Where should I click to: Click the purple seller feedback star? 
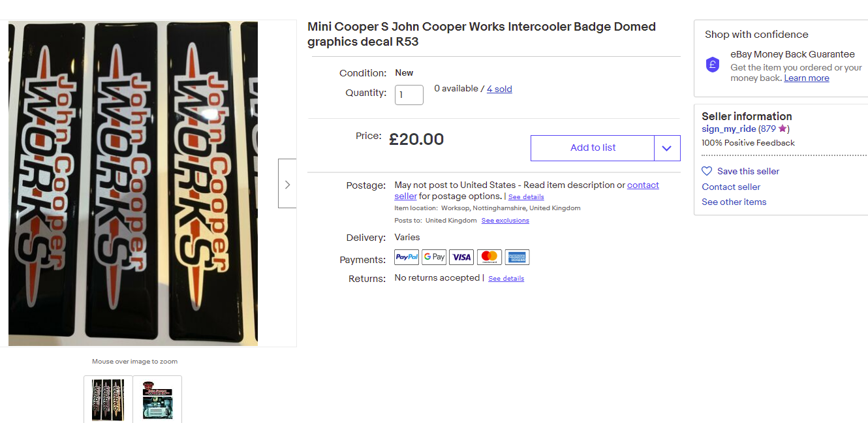pos(783,129)
